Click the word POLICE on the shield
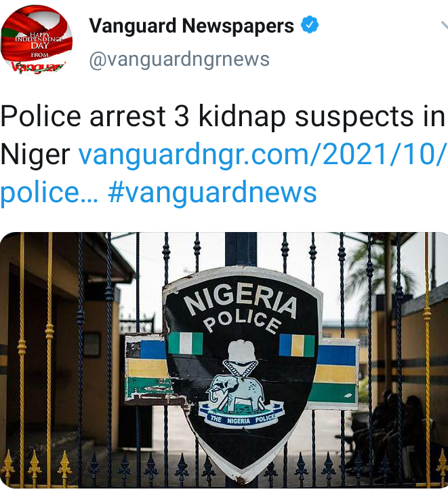Image resolution: width=448 pixels, height=498 pixels. (242, 322)
